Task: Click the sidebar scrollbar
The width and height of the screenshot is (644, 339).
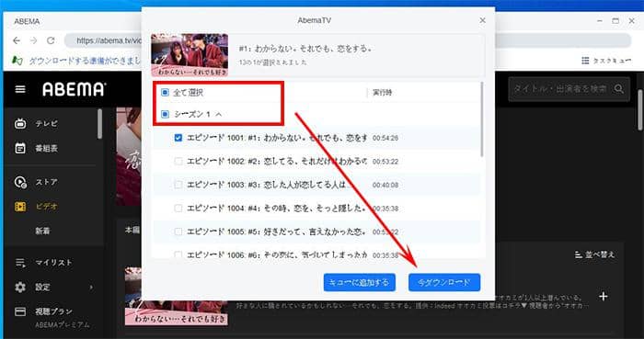Action: pos(99,124)
